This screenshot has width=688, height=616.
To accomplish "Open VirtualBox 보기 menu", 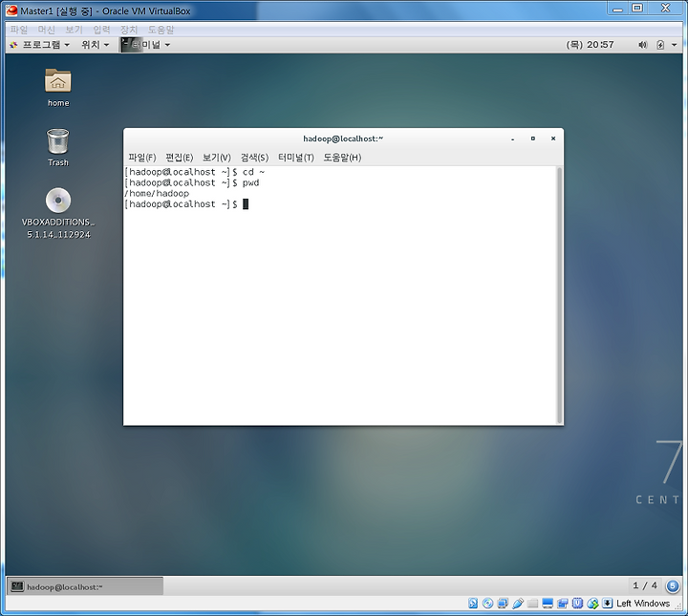I will 74,30.
